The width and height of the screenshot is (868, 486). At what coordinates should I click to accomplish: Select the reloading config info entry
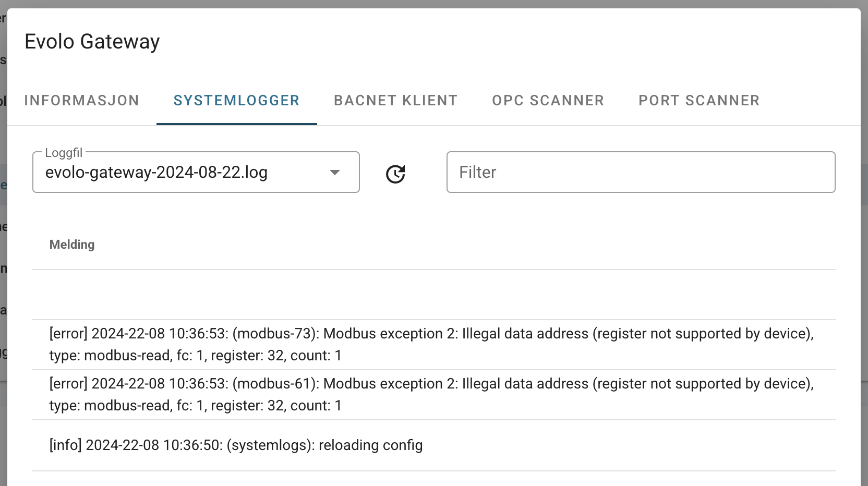click(x=434, y=445)
